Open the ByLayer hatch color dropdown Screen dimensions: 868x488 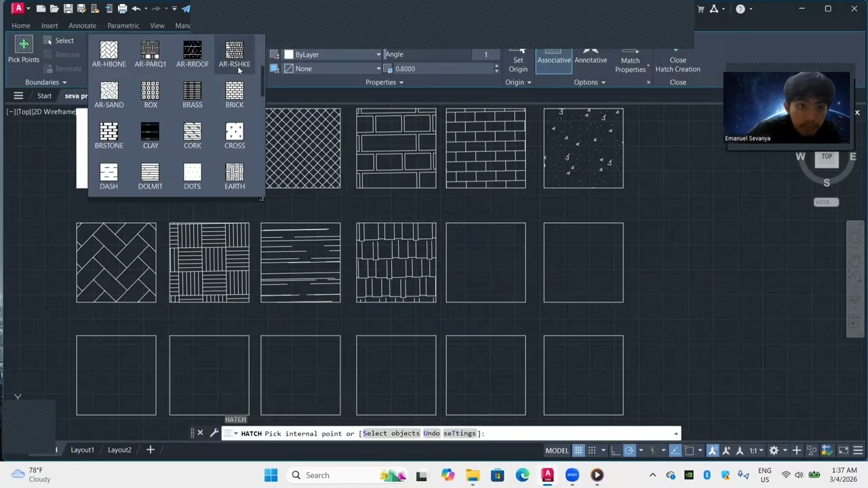coord(332,54)
